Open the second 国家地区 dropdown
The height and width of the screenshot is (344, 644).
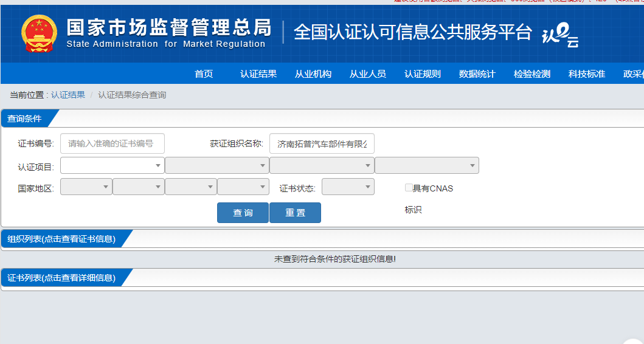(139, 187)
